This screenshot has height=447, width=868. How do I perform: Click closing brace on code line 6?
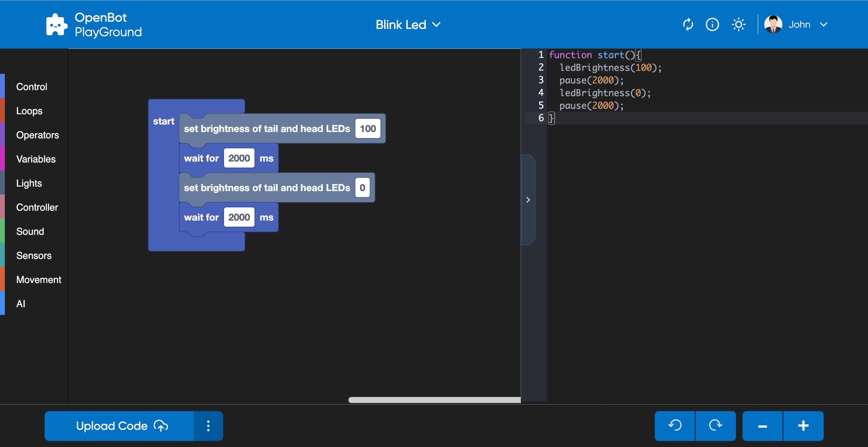pos(551,118)
